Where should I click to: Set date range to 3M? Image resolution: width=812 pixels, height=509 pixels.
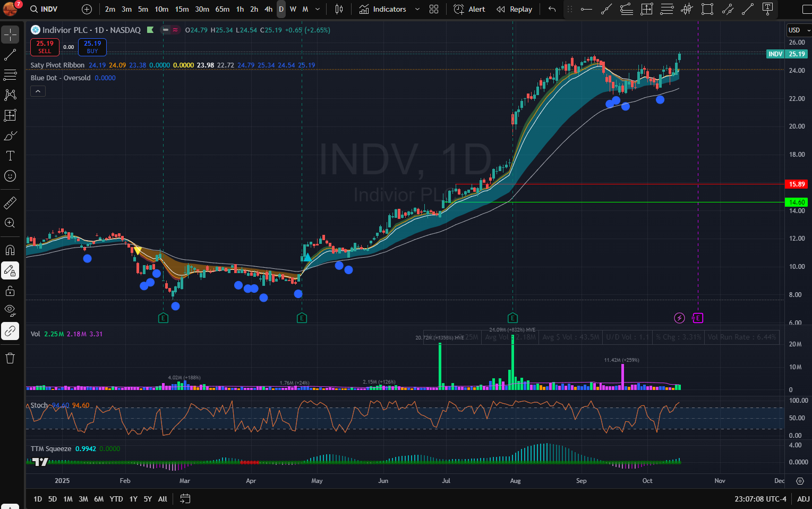[83, 499]
